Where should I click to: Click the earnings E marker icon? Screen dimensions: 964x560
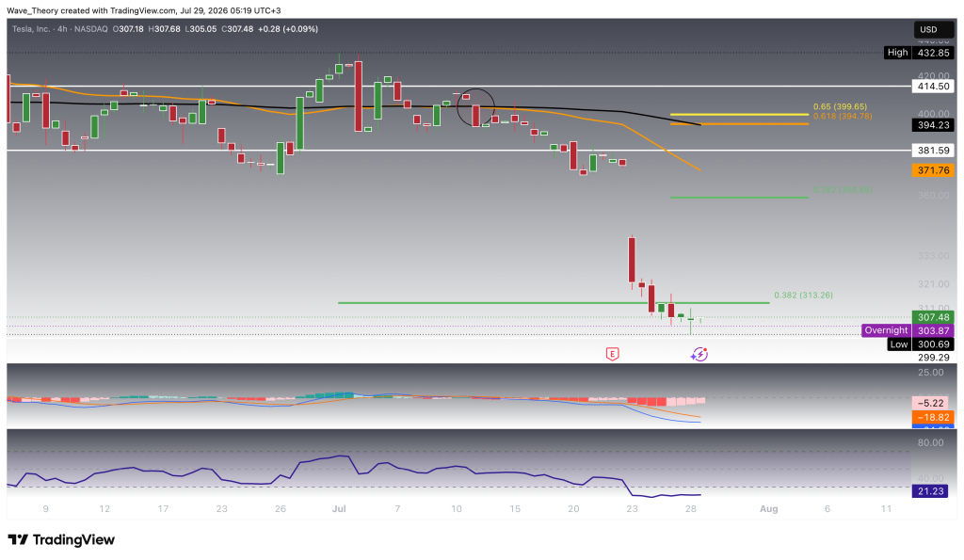[612, 354]
